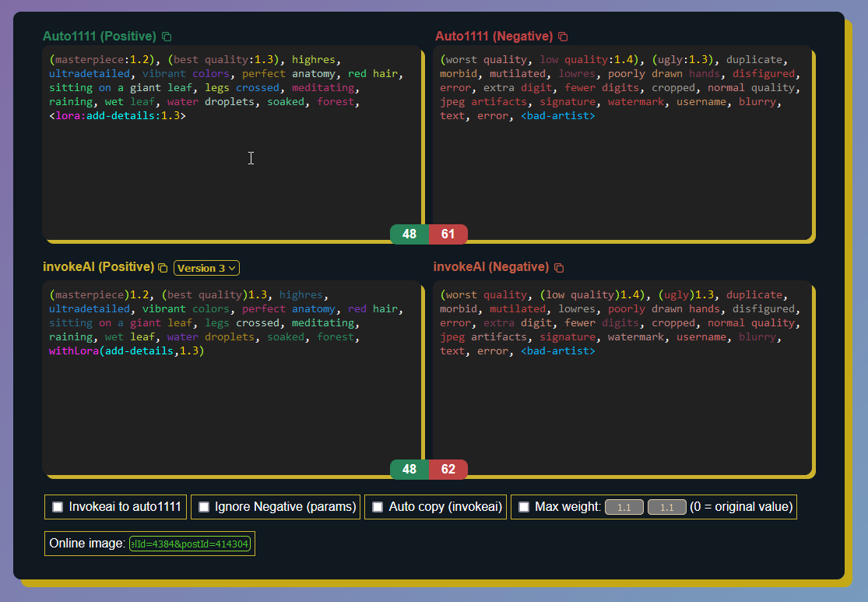Click the invokeAI negative token count 62
This screenshot has height=602, width=868.
(x=448, y=470)
